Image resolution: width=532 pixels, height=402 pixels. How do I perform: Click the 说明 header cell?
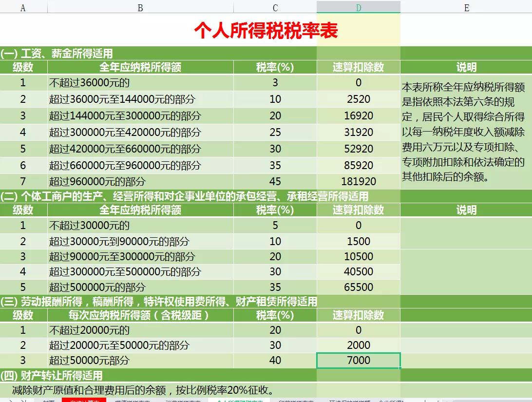pyautogui.click(x=466, y=67)
